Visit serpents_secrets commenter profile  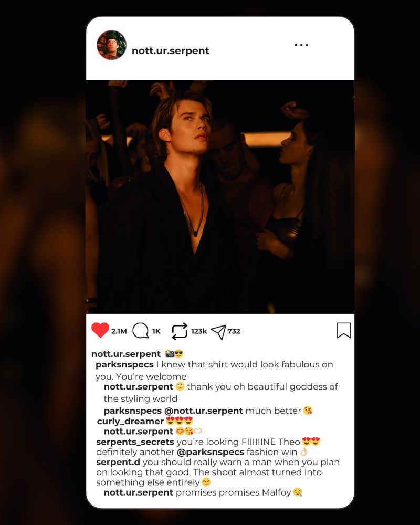[135, 442]
